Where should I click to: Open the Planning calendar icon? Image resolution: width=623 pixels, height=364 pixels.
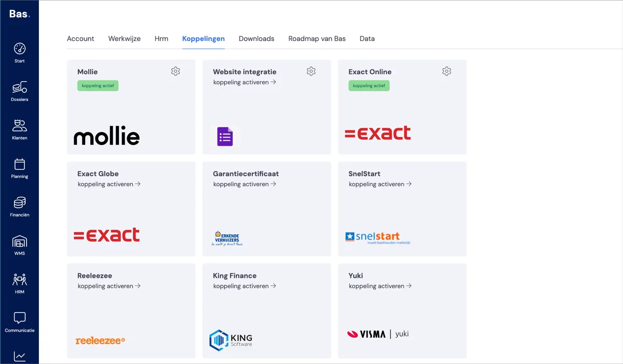pyautogui.click(x=19, y=164)
